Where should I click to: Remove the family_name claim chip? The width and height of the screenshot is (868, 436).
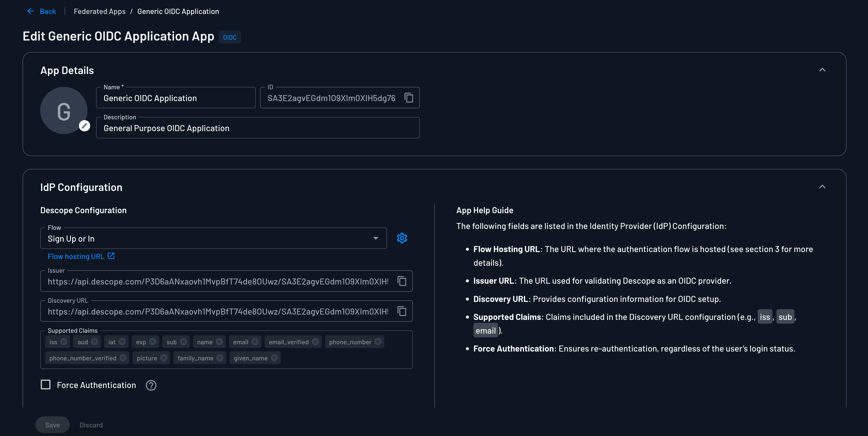[x=220, y=358]
